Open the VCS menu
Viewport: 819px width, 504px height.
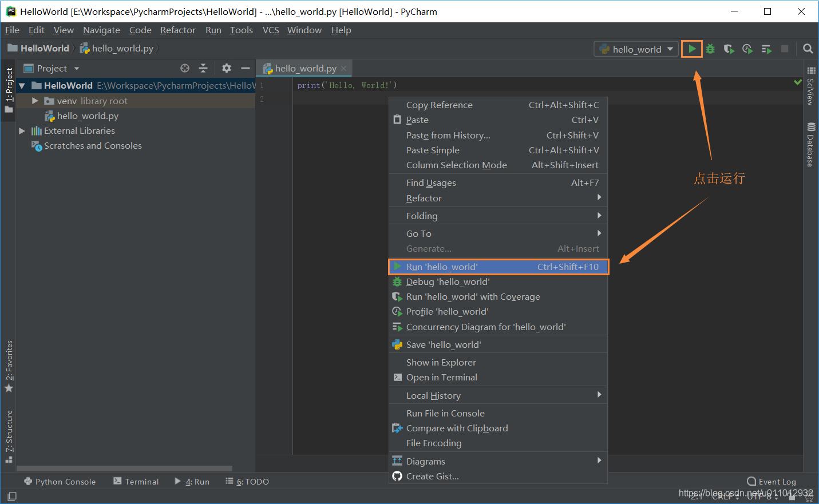(x=271, y=30)
